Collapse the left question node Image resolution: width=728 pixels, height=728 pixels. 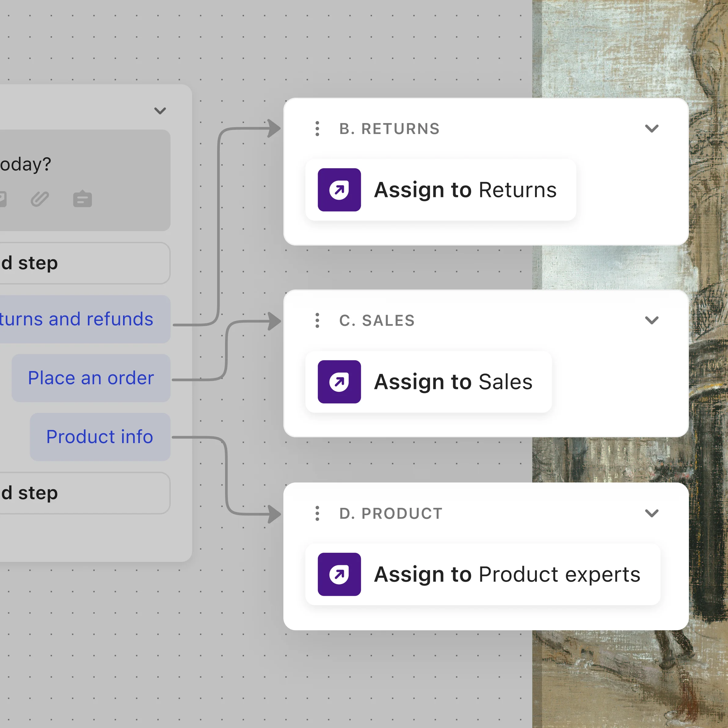160,111
